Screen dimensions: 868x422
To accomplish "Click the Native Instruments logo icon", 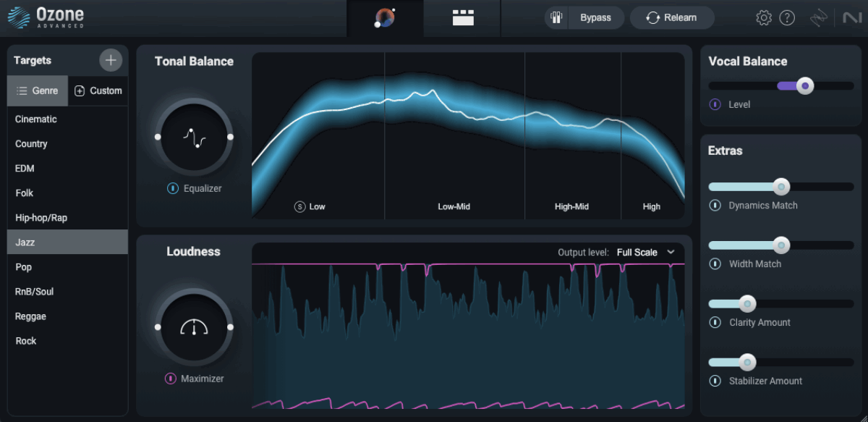I will (x=851, y=18).
